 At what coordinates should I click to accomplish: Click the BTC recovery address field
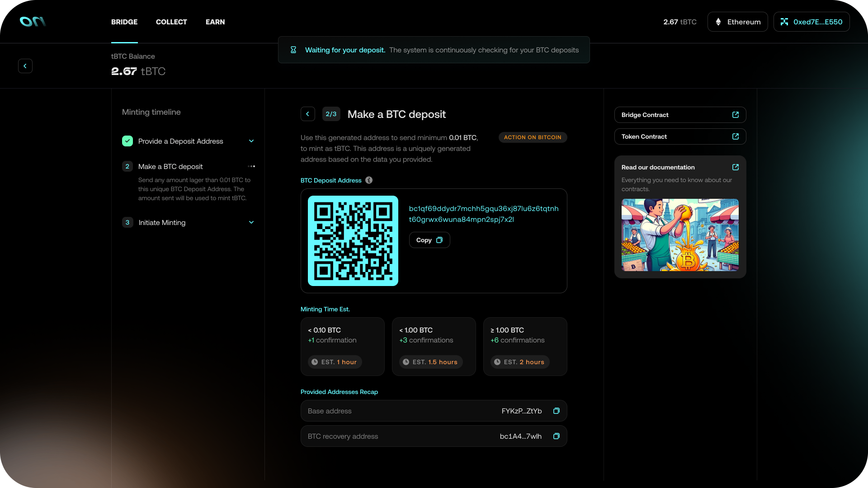coord(434,436)
